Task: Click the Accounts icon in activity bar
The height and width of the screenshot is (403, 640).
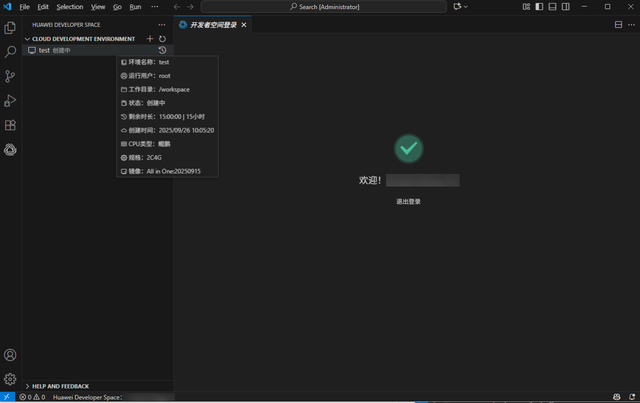Action: 10,355
